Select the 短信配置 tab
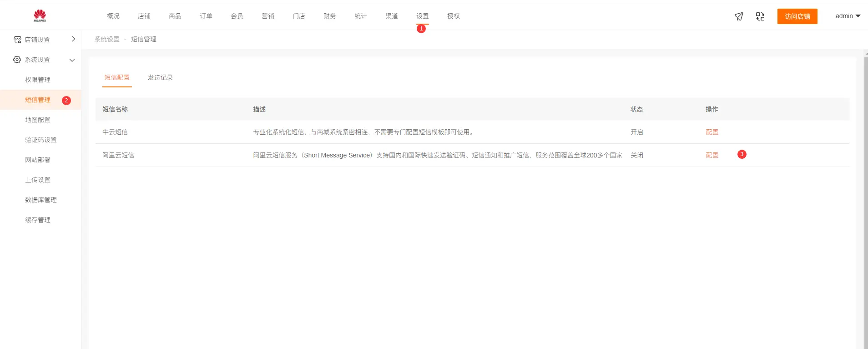Image resolution: width=868 pixels, height=349 pixels. click(117, 77)
